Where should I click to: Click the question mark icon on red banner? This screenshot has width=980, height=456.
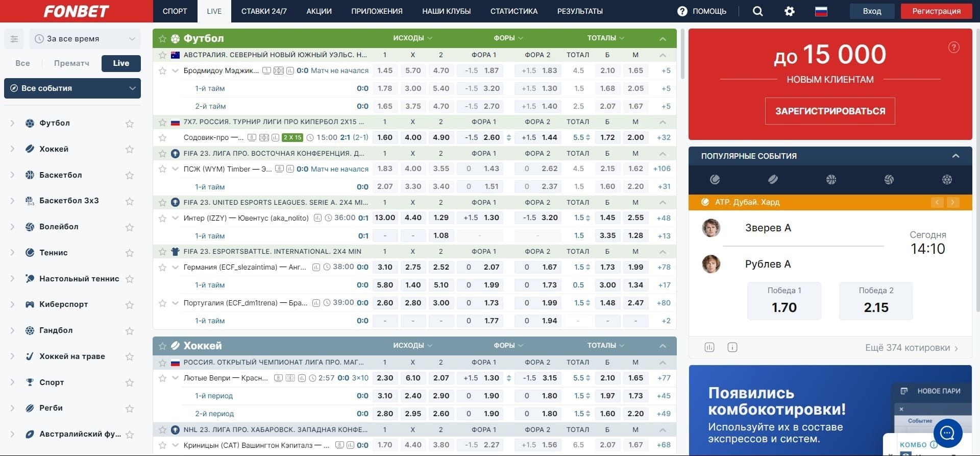(953, 47)
